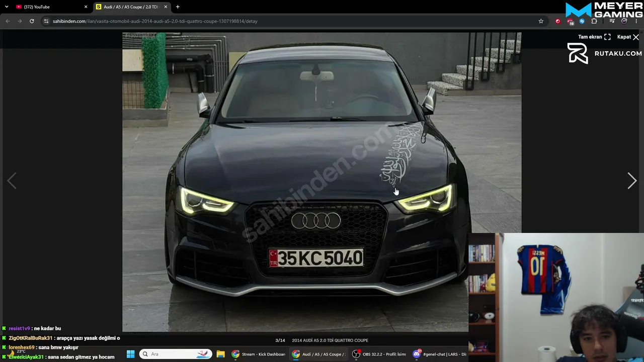Go to the previous listing photo
Image resolution: width=644 pixels, height=362 pixels.
click(x=12, y=180)
